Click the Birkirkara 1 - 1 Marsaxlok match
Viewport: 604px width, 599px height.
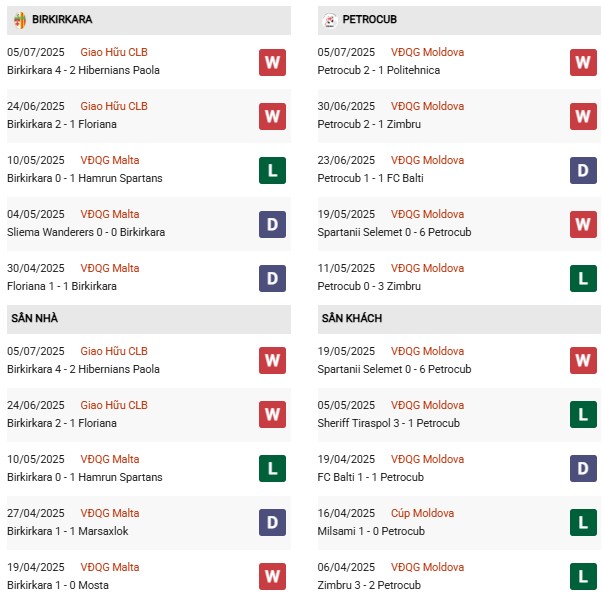67,531
